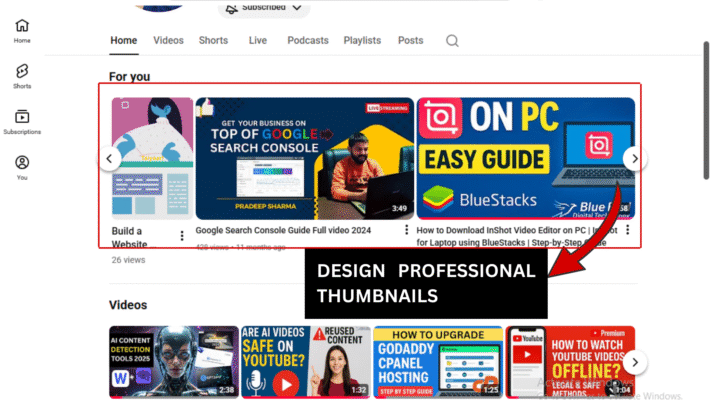Open the How to Watch YouTube Videos Offline thumbnail
This screenshot has width=711, height=400.
coord(570,362)
